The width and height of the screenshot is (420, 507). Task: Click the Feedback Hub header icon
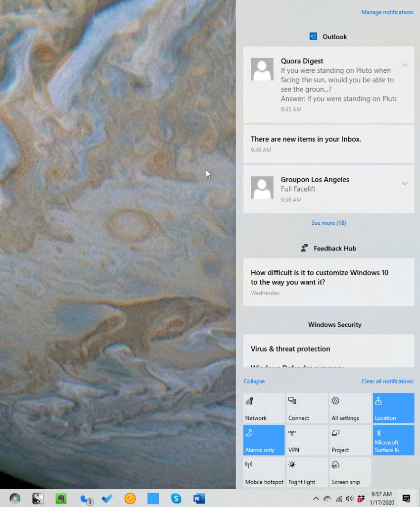click(304, 248)
